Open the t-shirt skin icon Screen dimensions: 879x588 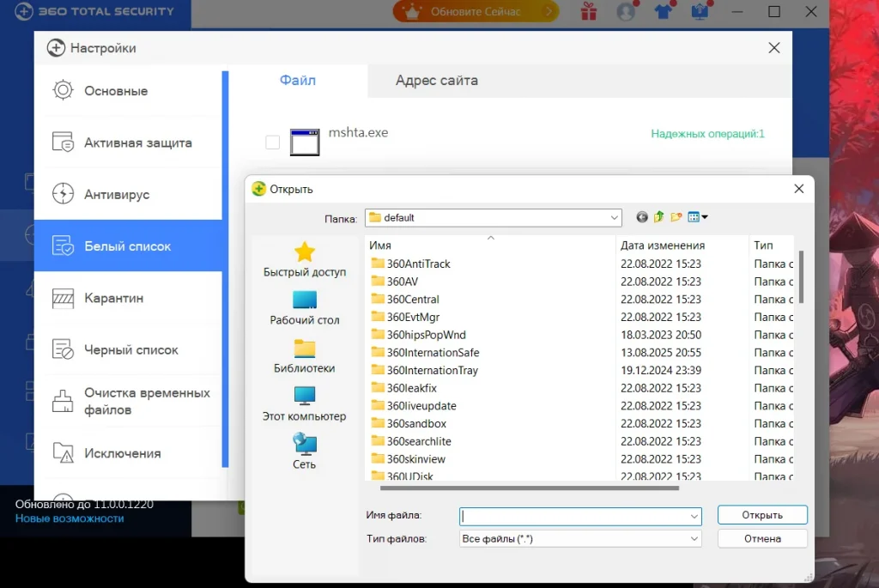click(664, 11)
